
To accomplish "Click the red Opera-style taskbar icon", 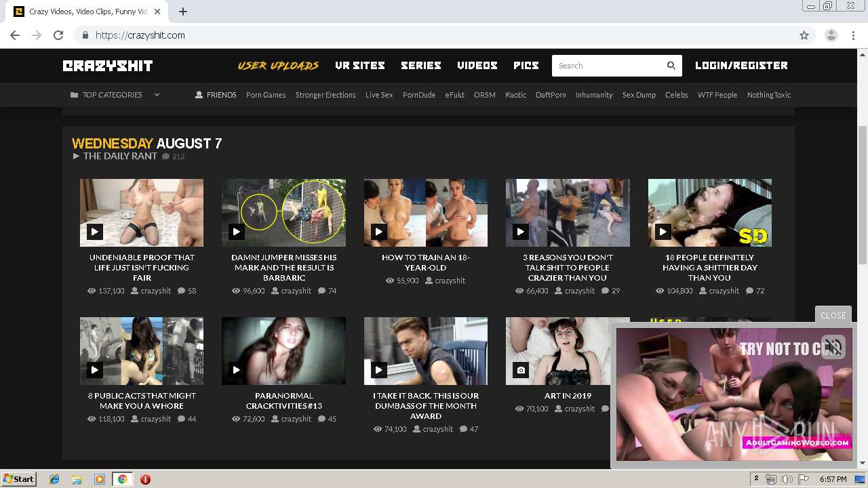I will click(145, 479).
